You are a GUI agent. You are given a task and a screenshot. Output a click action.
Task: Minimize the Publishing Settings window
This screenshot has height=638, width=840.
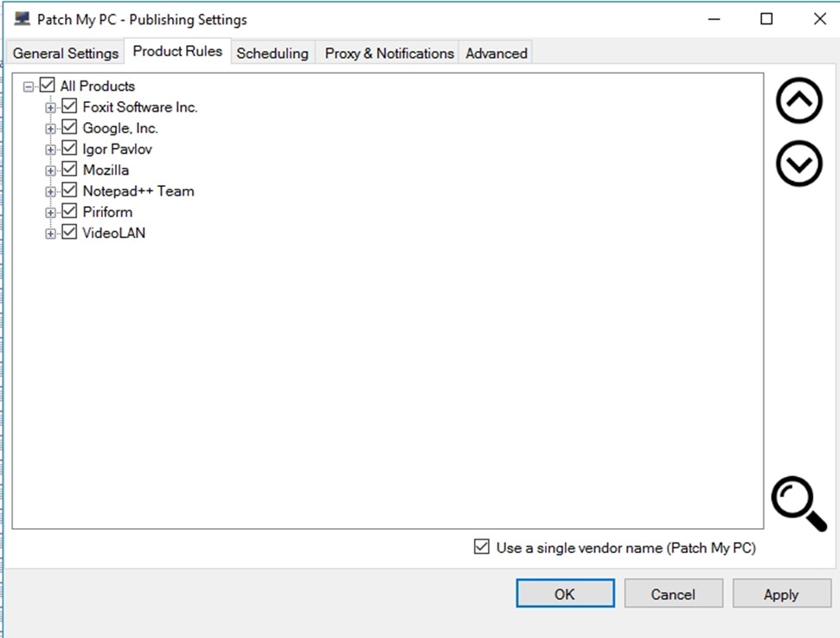tap(714, 19)
